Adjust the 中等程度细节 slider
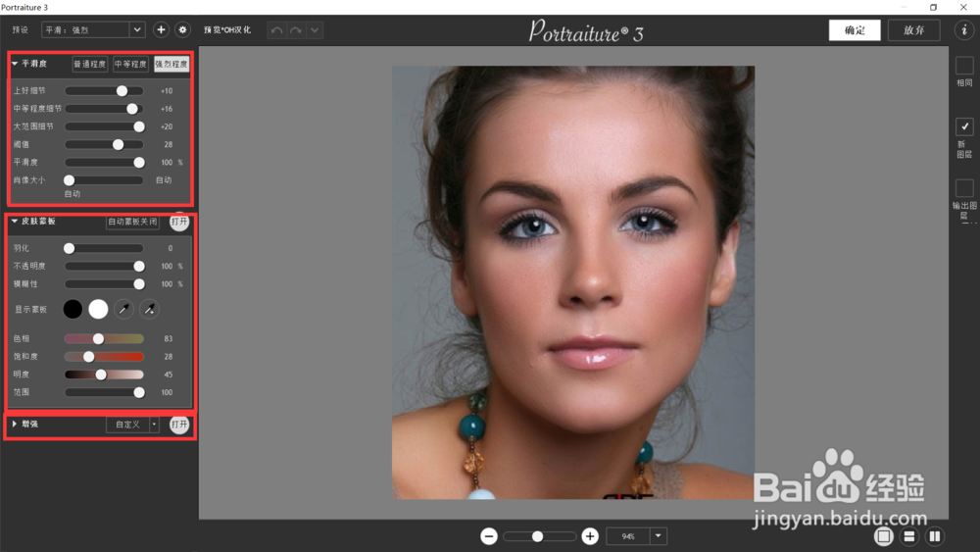This screenshot has width=980, height=552. [105, 109]
